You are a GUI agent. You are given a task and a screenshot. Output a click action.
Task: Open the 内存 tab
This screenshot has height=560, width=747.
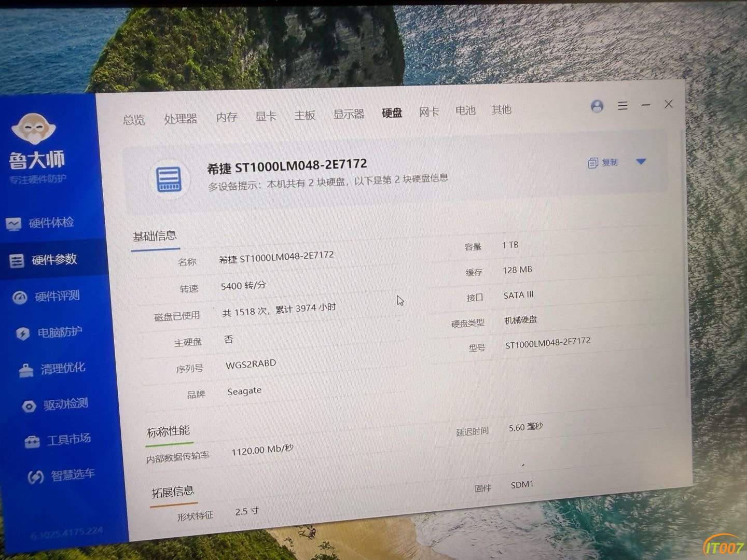[x=227, y=117]
